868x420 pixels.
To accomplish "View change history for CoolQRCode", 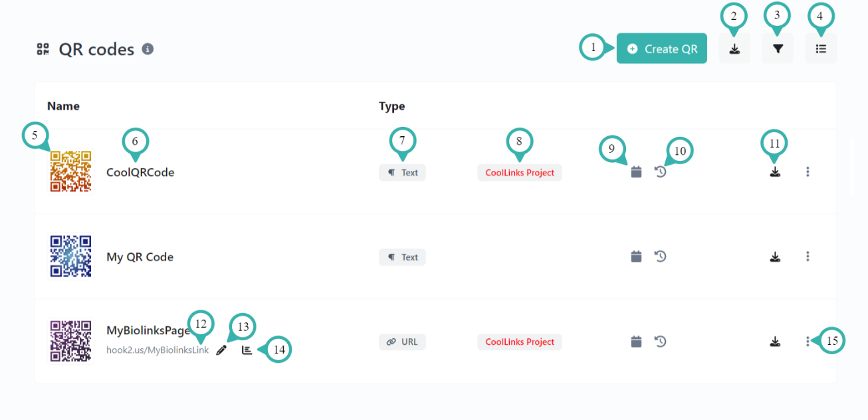I will [x=660, y=171].
